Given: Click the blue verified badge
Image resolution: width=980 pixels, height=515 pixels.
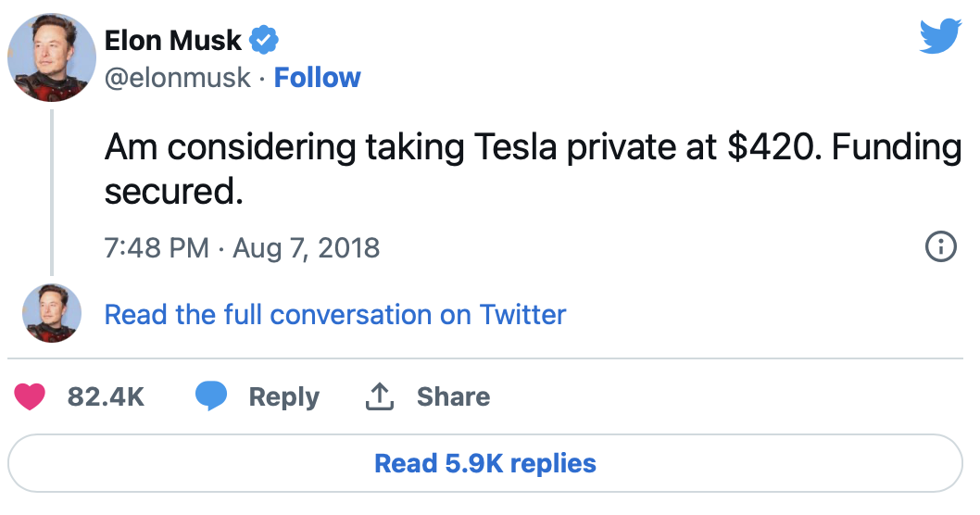Looking at the screenshot, I should click(265, 40).
